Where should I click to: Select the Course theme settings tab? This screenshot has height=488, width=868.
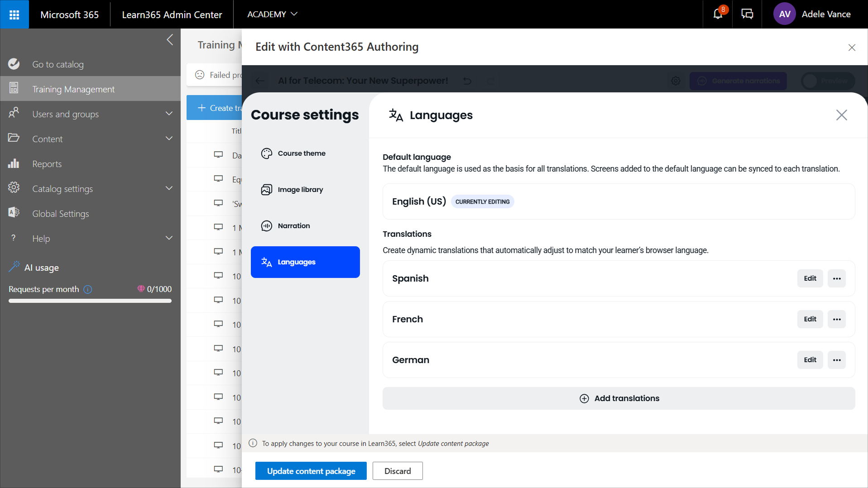tap(302, 153)
